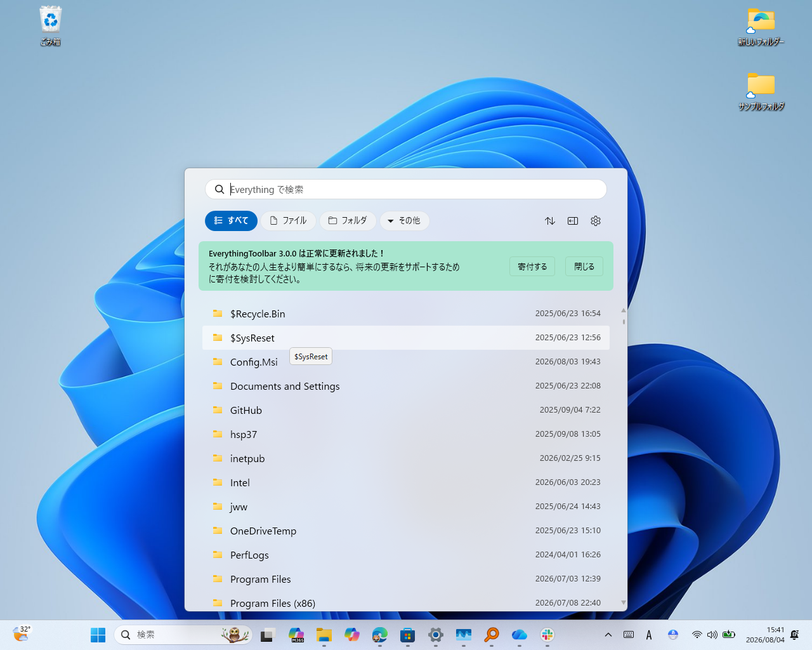The width and height of the screenshot is (812, 650).
Task: Click the orange Everything search taskbar icon
Action: 492,635
